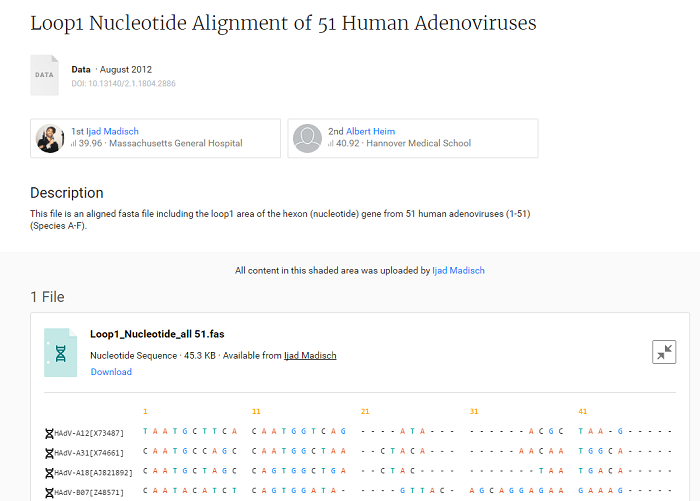Select the HAdV-B07[Z48571] sequence label
Image resolution: width=700 pixels, height=501 pixels.
click(x=90, y=491)
